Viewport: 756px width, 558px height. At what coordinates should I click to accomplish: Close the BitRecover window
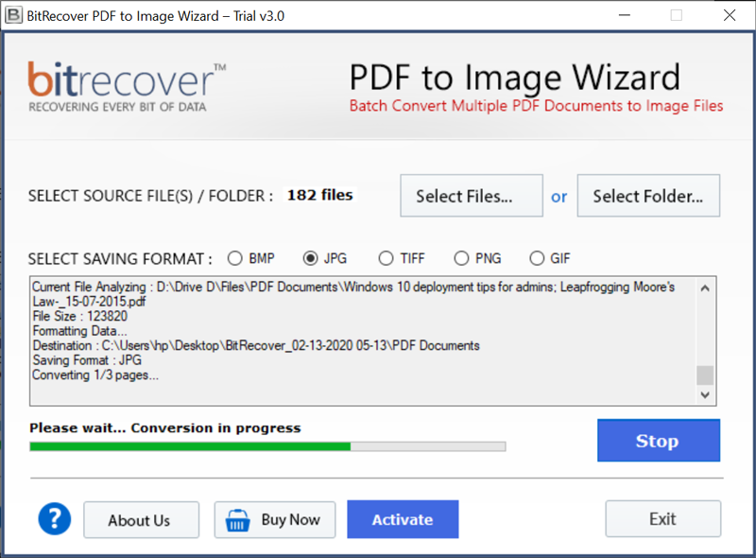point(730,15)
